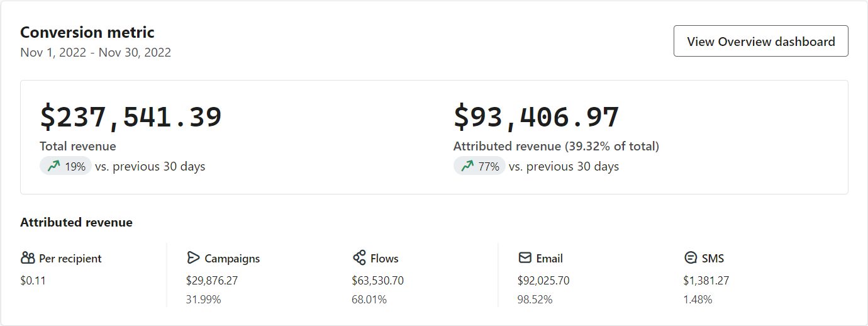Click the $29,876.27 campaigns value

(212, 281)
